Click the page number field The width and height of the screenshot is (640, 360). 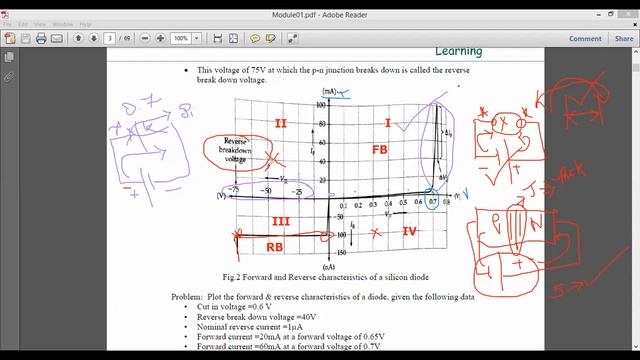pyautogui.click(x=109, y=38)
